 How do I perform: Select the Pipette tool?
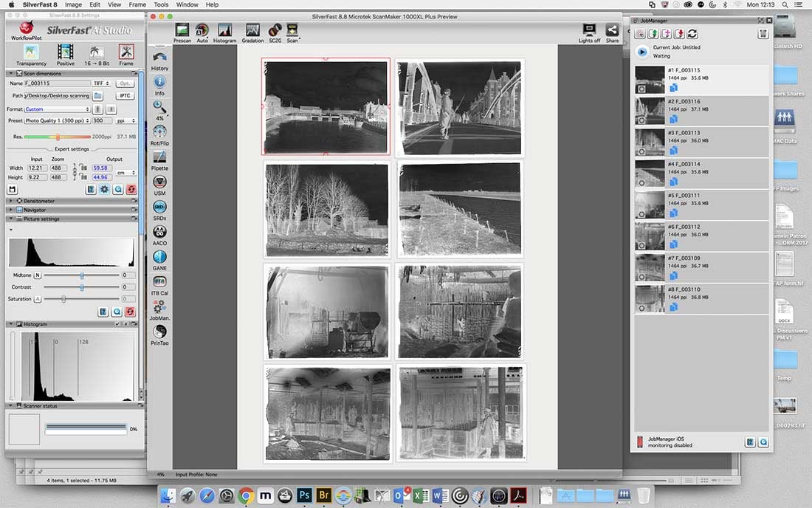pyautogui.click(x=159, y=160)
